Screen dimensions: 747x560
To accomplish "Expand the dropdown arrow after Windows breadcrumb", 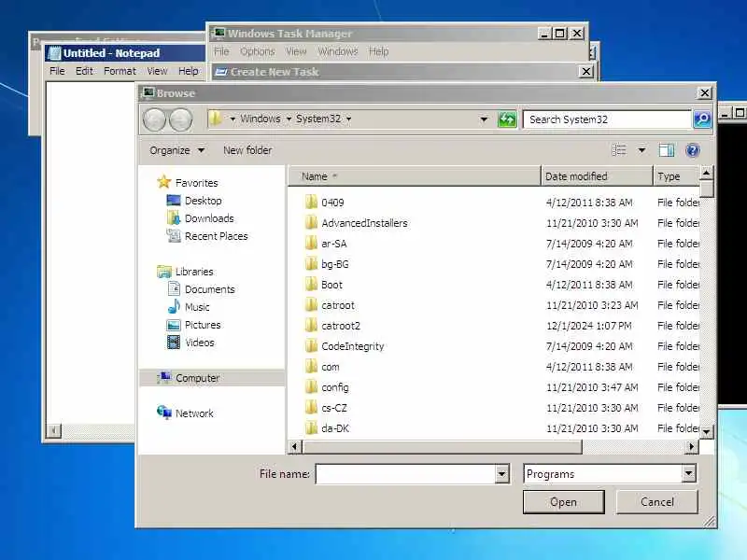I will pos(289,119).
